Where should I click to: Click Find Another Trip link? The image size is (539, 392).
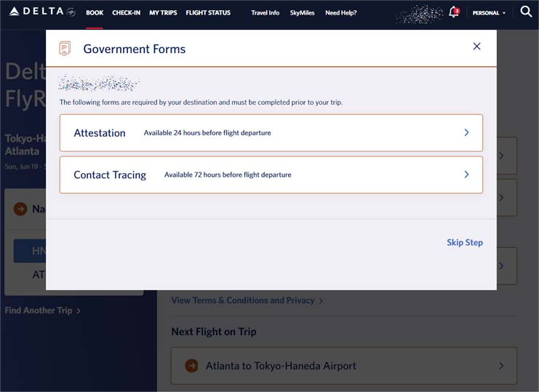click(42, 311)
